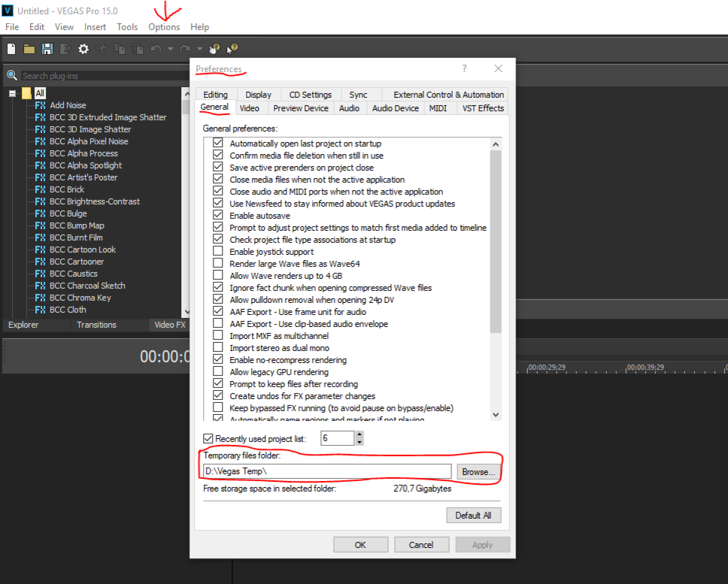Check Import stereo as dual mono

[x=218, y=347]
